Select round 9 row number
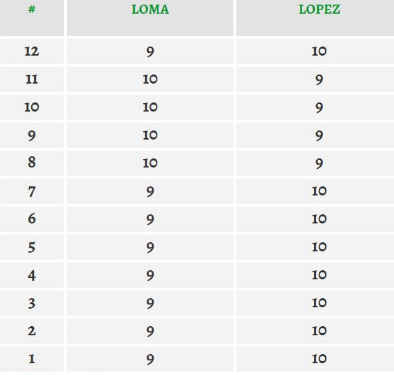Viewport: 394px width, 375px height. (32, 136)
